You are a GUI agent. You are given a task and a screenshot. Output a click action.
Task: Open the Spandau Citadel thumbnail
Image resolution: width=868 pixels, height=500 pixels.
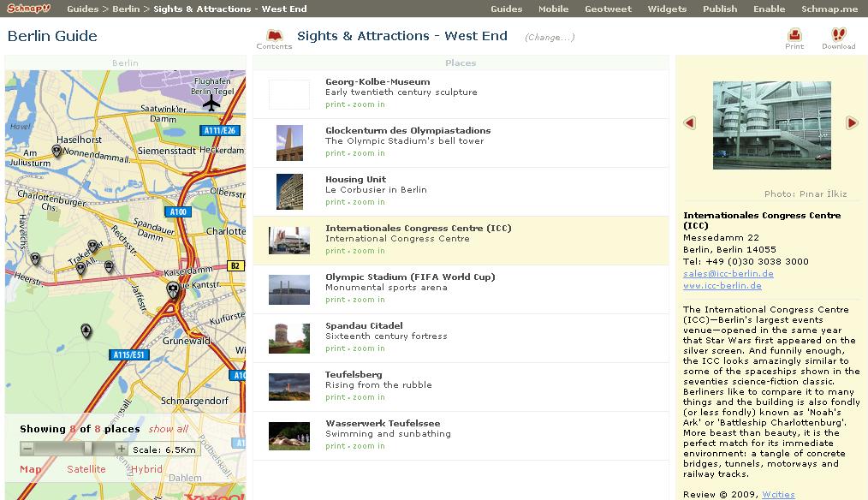click(289, 338)
